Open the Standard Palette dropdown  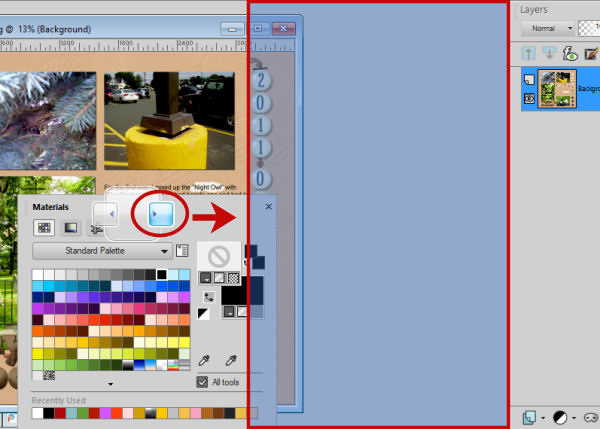click(x=103, y=251)
